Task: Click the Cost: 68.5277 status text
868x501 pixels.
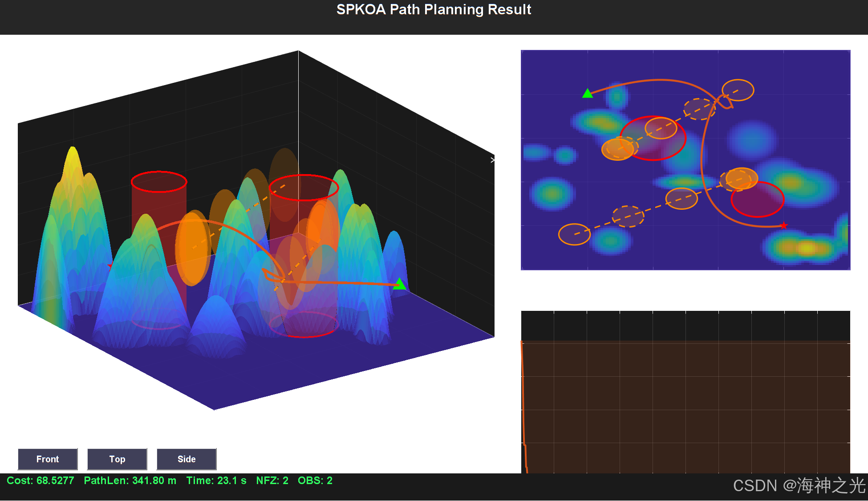Action: coord(41,481)
